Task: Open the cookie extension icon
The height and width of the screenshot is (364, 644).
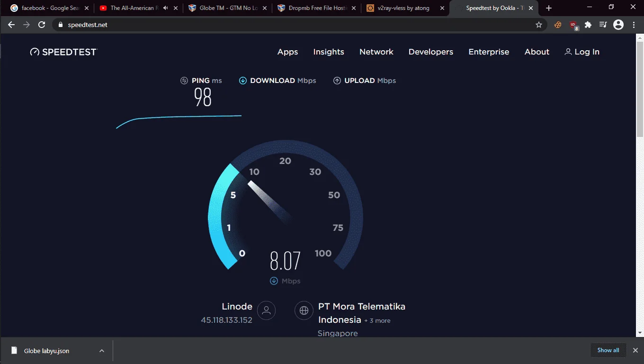Action: click(558, 25)
